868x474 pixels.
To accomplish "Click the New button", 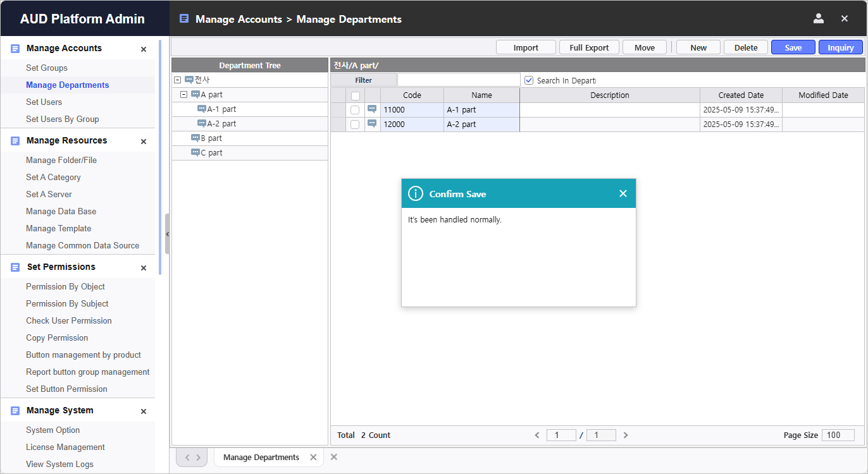I will (698, 47).
